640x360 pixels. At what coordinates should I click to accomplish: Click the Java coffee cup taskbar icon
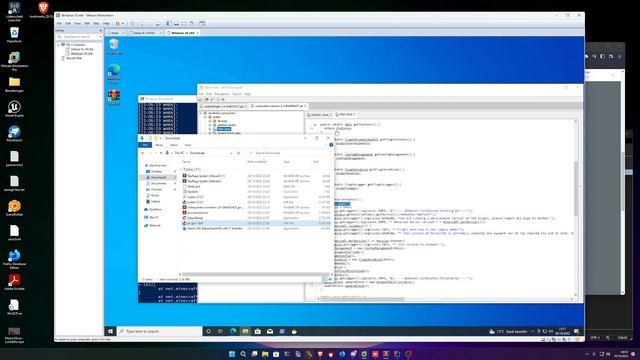[x=294, y=331]
